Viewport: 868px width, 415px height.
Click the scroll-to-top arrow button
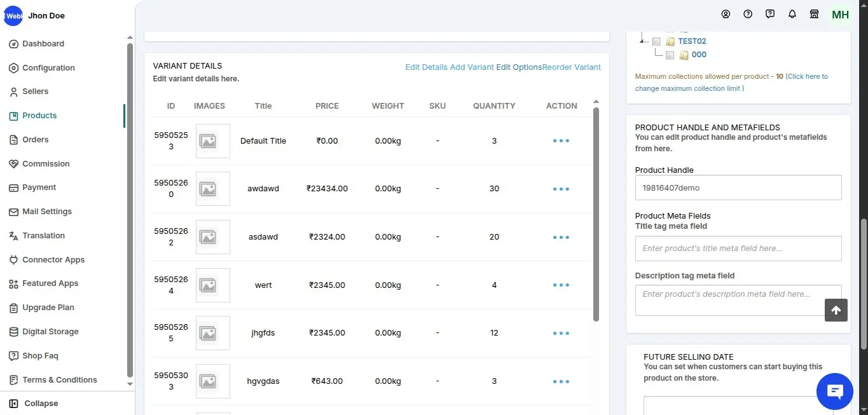[x=836, y=310]
